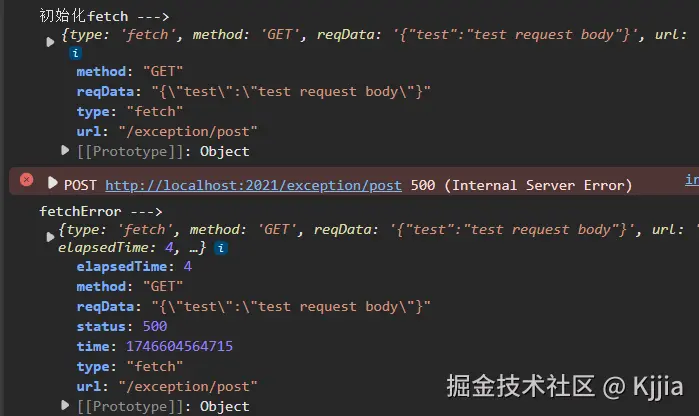Select reqData property below status 500 error
The width and height of the screenshot is (699, 416).
(x=253, y=306)
